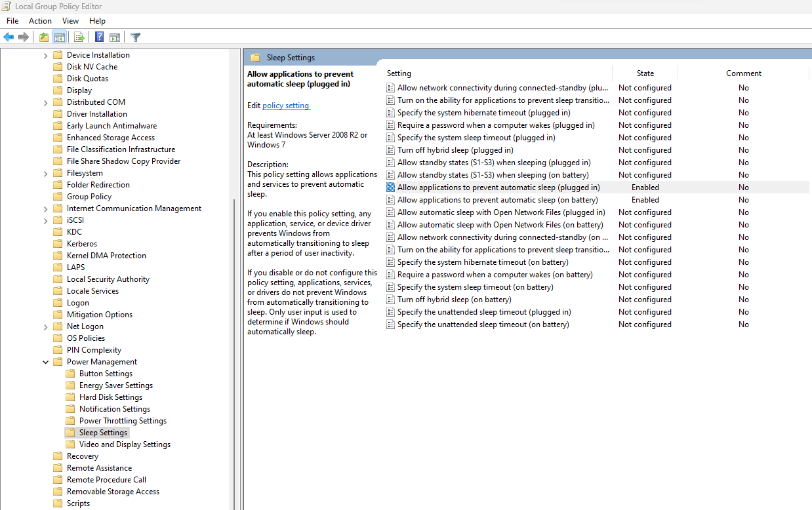Expand the Device Installation node
Viewport: 812px width, 510px height.
pos(45,55)
